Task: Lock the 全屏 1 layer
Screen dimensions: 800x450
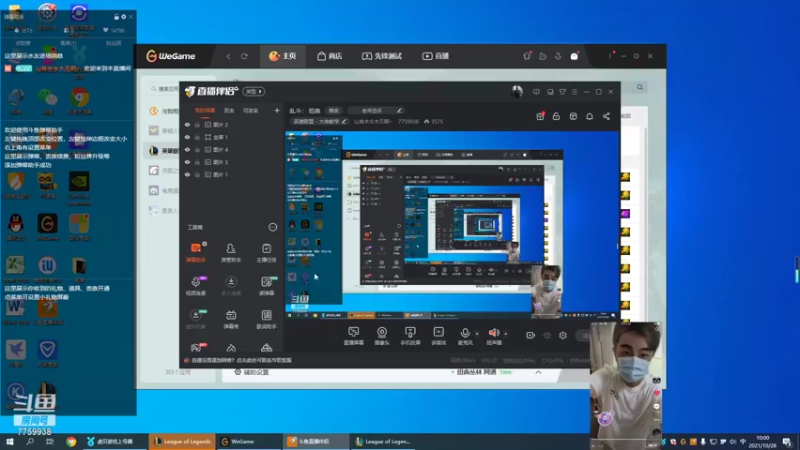Action: (x=197, y=137)
